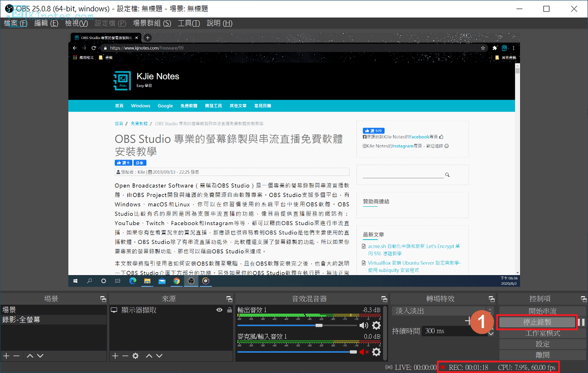Remove the selected scene with the minus icon
Screen dimensions: 588x373
click(x=17, y=356)
